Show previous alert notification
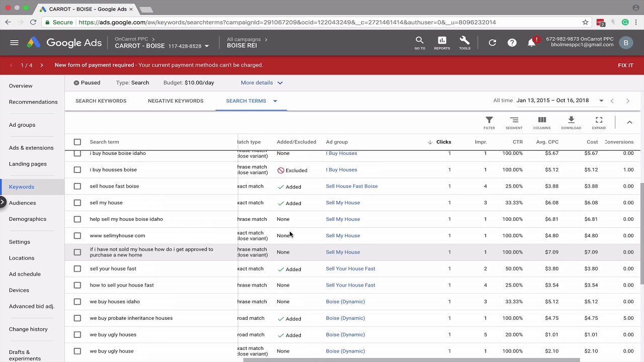The height and width of the screenshot is (362, 644). [x=11, y=65]
